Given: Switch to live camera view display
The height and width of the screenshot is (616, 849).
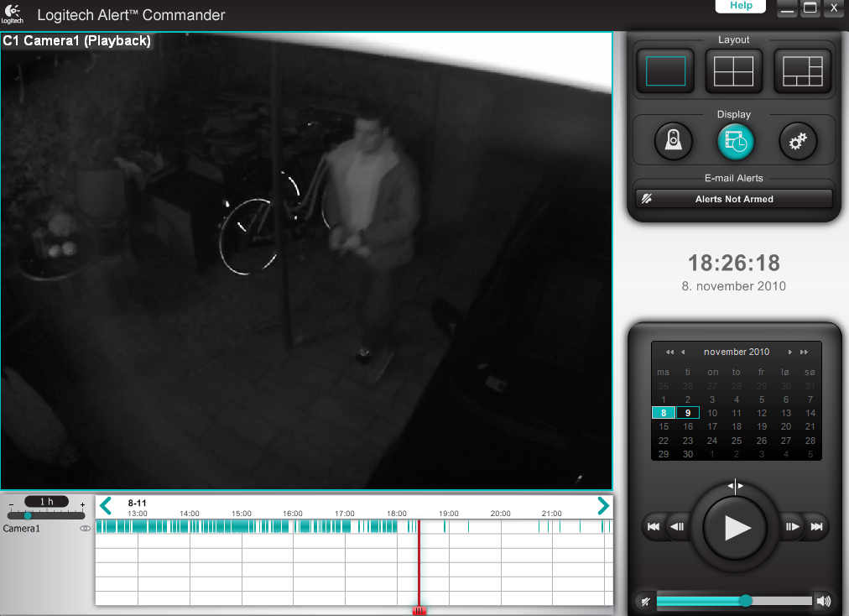Looking at the screenshot, I should click(673, 141).
